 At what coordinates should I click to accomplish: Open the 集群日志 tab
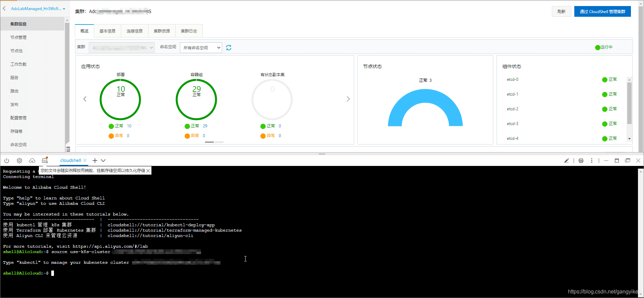(x=189, y=31)
